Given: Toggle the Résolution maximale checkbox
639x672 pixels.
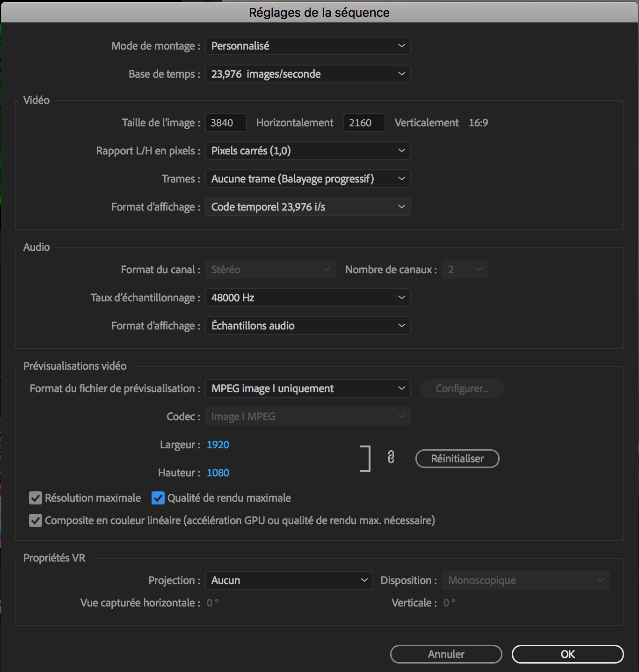Looking at the screenshot, I should [36, 498].
